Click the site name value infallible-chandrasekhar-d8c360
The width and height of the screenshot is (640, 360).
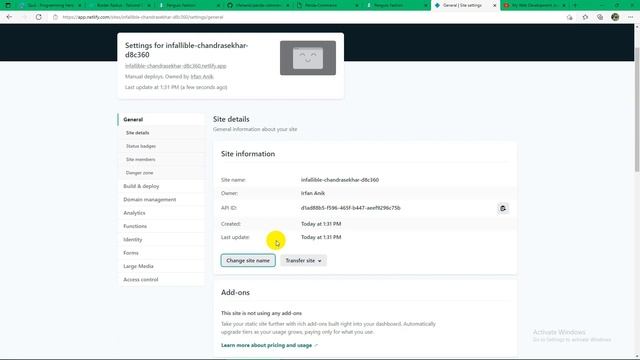pyautogui.click(x=340, y=180)
